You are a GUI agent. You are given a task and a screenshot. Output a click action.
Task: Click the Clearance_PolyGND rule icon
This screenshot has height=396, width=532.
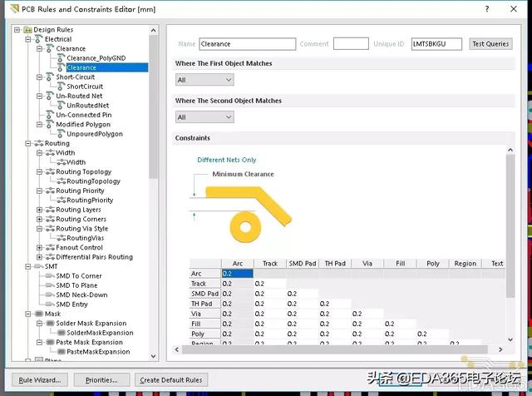(61, 58)
